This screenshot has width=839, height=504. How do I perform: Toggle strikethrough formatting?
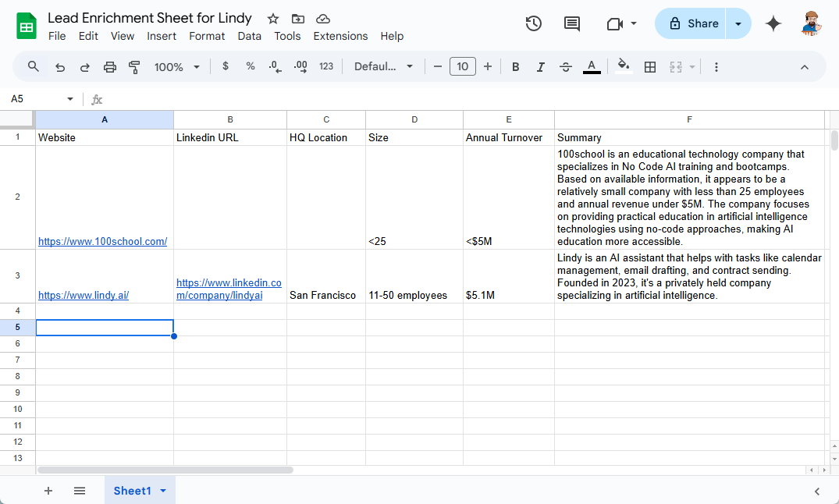point(566,67)
